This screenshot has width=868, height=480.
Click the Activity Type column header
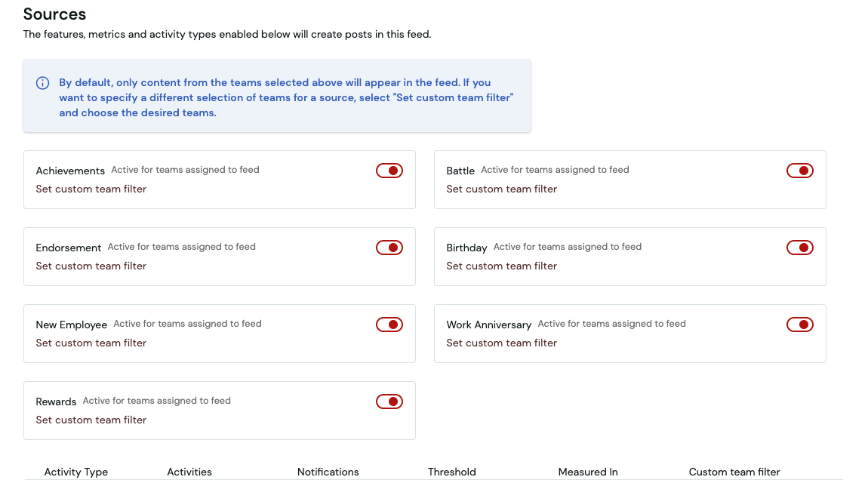pos(75,472)
